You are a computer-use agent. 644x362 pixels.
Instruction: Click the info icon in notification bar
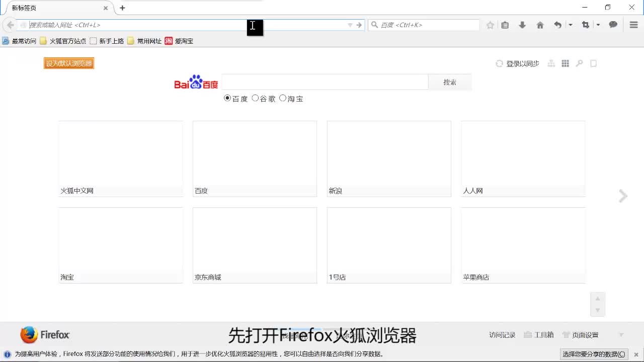point(7,354)
